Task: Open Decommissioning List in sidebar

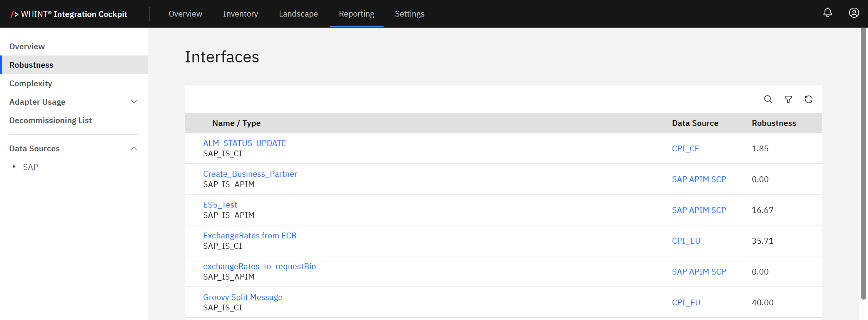Action: pyautogui.click(x=50, y=121)
